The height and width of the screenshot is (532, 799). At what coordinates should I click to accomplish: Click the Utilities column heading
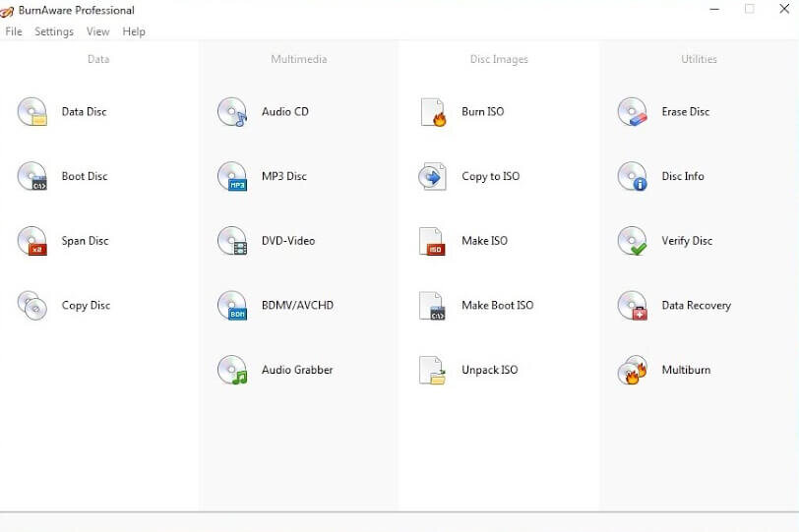click(699, 59)
